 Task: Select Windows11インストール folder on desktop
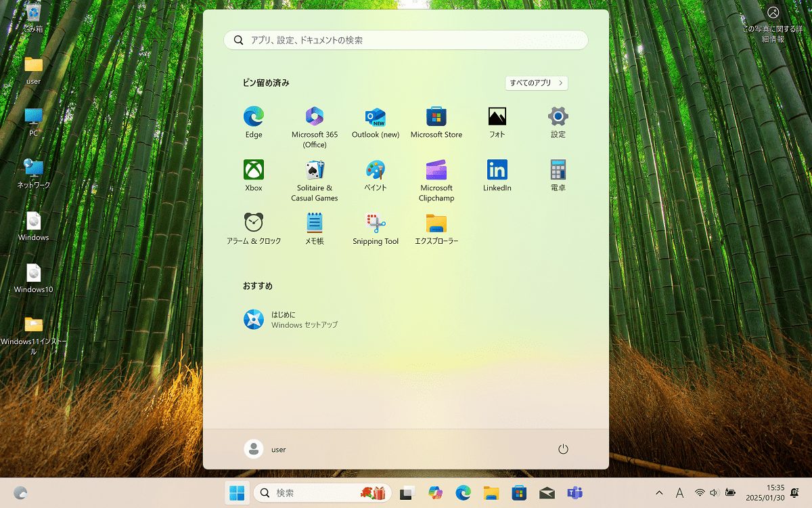pyautogui.click(x=33, y=335)
